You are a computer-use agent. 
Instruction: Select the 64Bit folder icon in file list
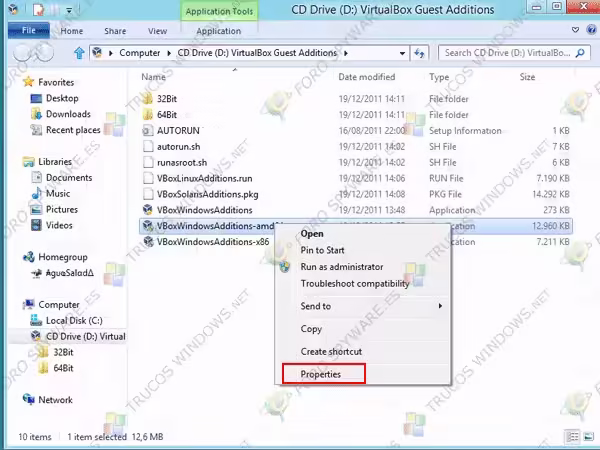click(x=148, y=114)
